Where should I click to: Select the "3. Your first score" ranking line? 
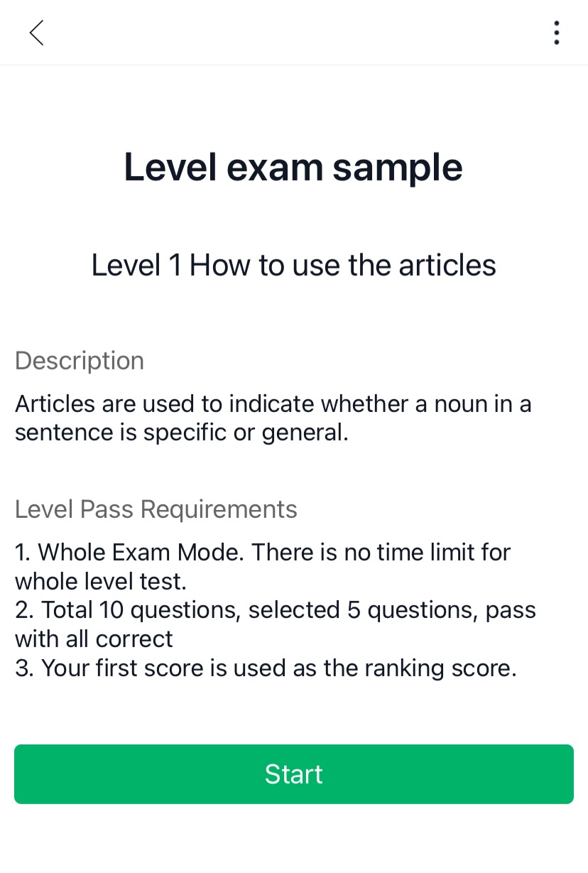pyautogui.click(x=266, y=668)
